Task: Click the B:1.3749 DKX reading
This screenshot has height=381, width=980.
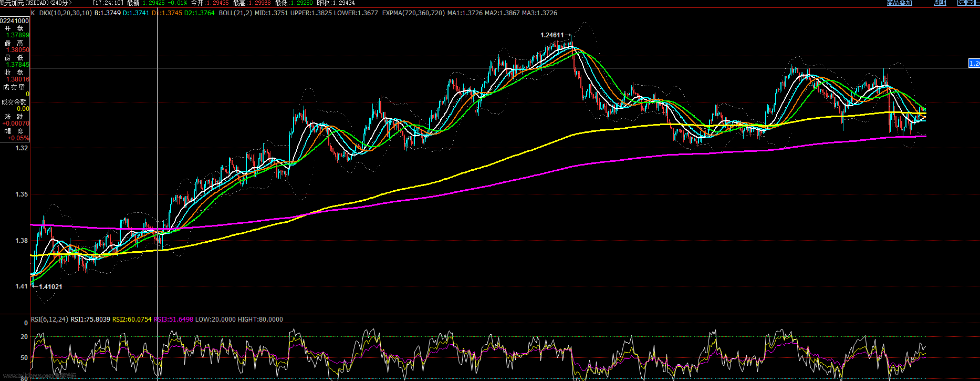Action: pyautogui.click(x=107, y=13)
